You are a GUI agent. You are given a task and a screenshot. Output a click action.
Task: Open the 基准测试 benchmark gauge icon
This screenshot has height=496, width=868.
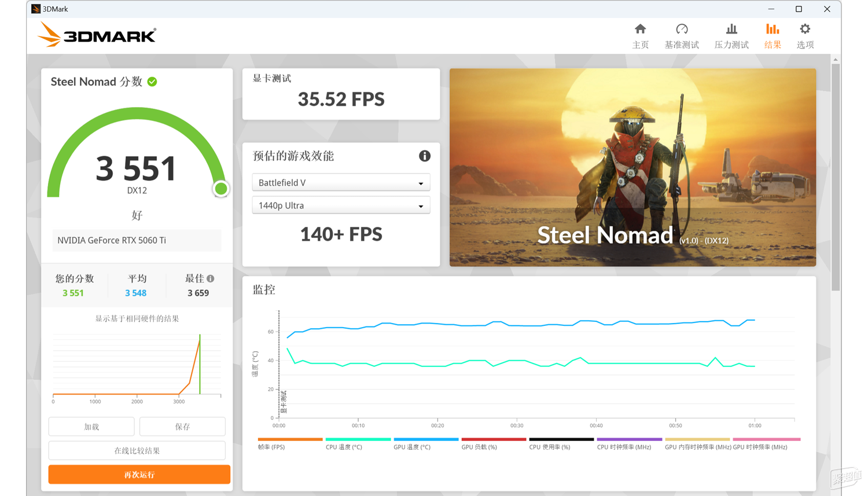682,29
